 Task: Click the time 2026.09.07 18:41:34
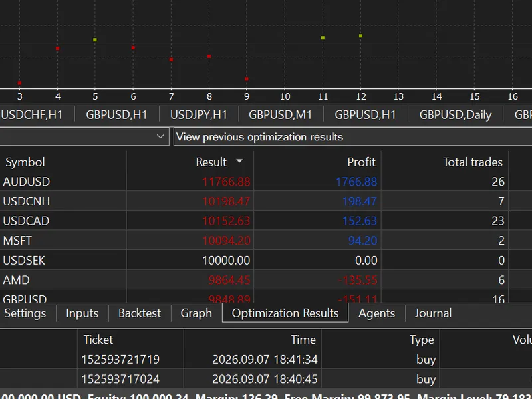[265, 360]
